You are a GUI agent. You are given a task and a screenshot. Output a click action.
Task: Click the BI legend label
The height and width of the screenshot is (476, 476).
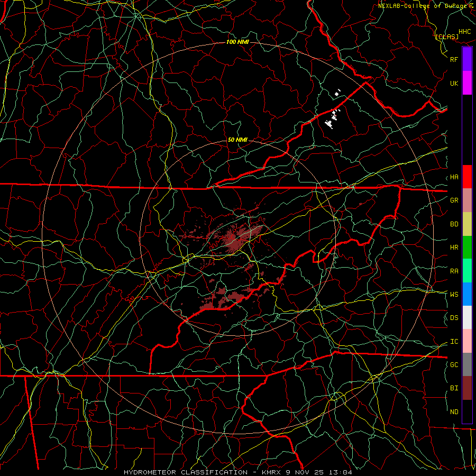coord(454,388)
